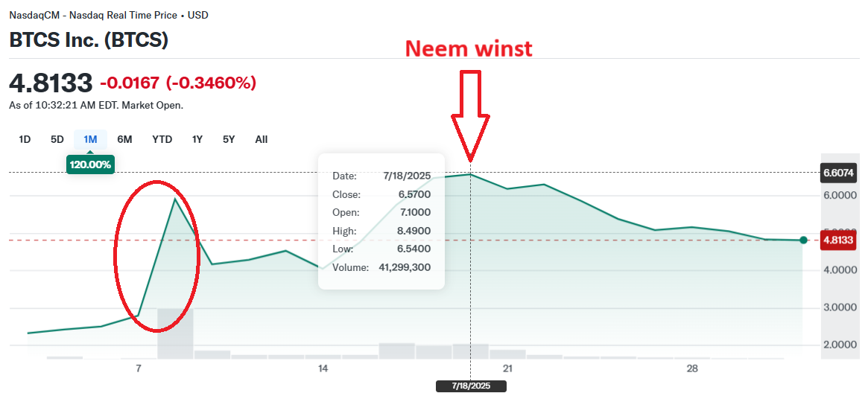Viewport: 868px width, 396px height.
Task: Select the 1M time range
Action: pyautogui.click(x=90, y=139)
